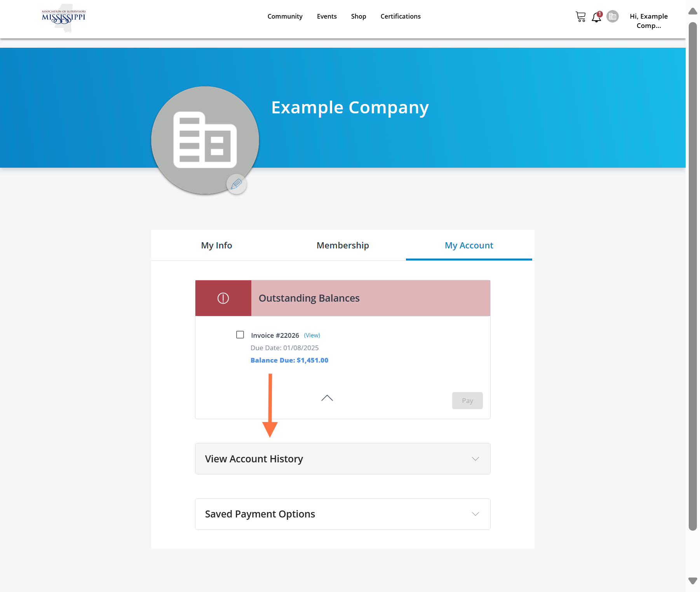Switch to the Membership tab

[343, 245]
